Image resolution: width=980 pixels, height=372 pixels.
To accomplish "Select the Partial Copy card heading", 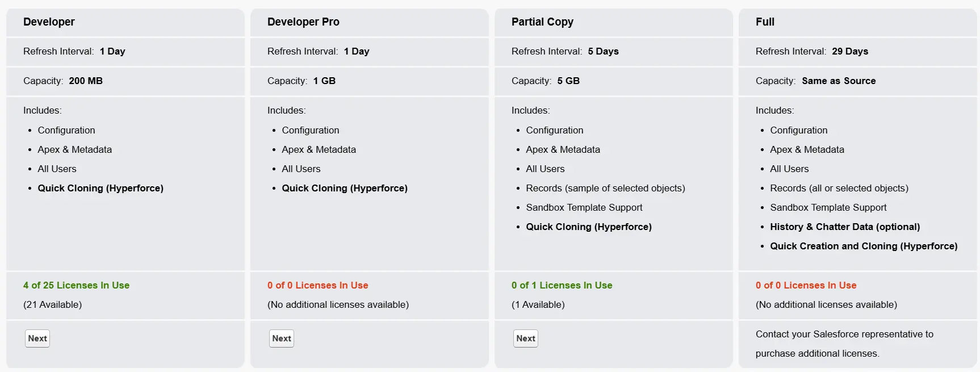I will coord(542,22).
